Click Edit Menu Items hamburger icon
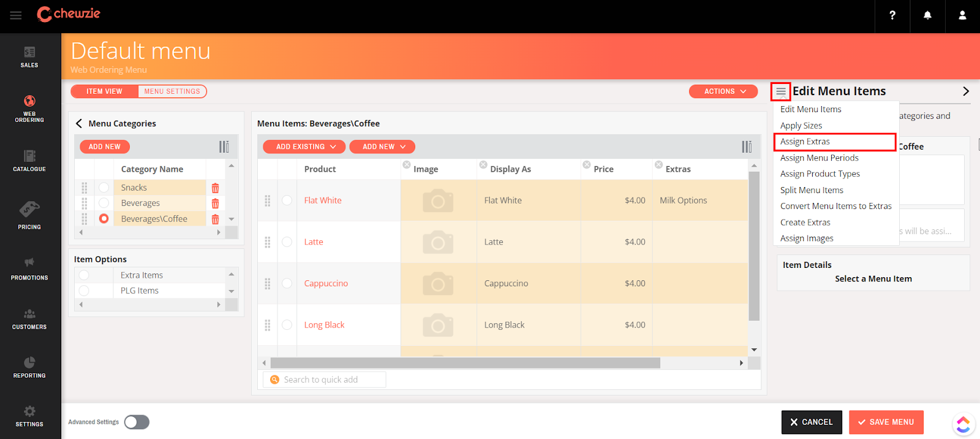This screenshot has height=439, width=980. [781, 91]
